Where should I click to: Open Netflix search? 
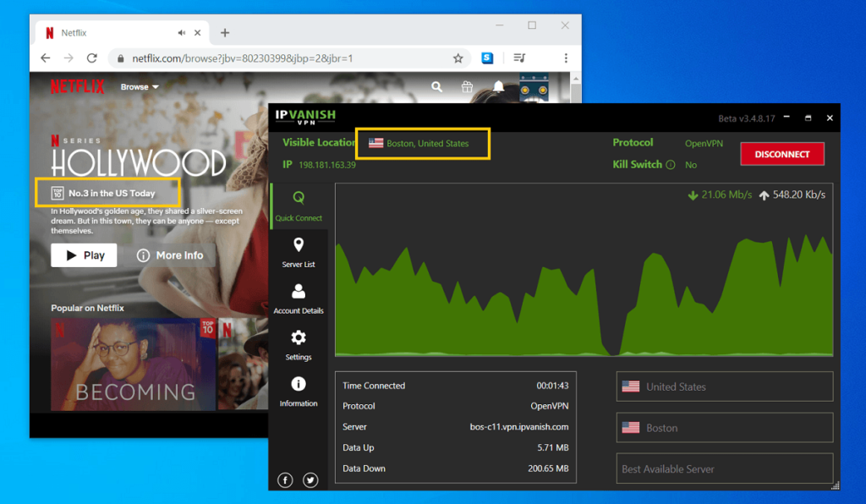[437, 86]
